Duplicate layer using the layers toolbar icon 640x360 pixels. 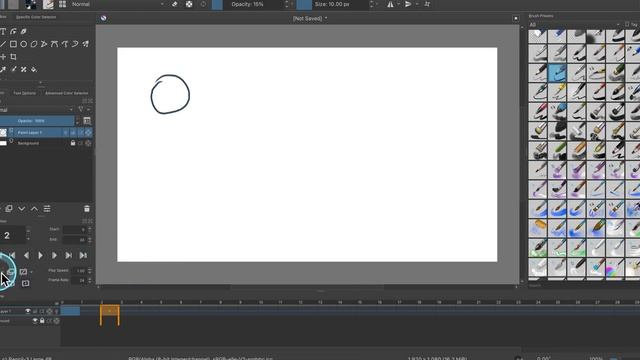[9, 209]
